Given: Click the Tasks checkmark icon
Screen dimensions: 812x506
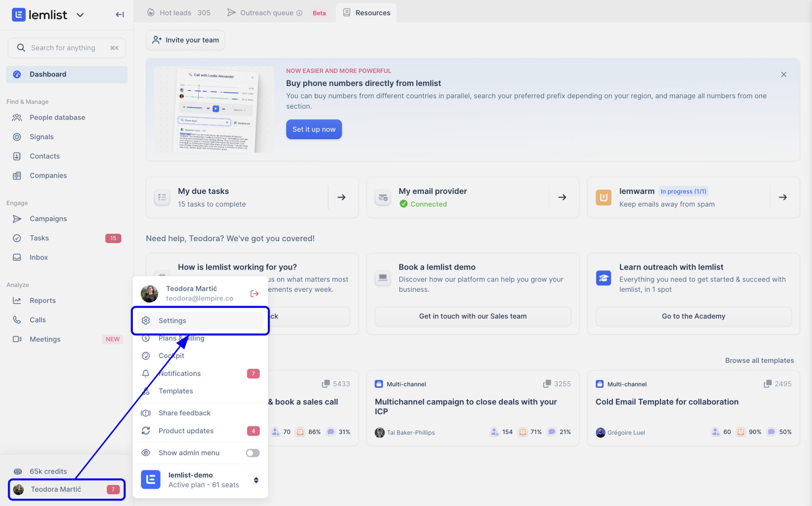Looking at the screenshot, I should [17, 238].
